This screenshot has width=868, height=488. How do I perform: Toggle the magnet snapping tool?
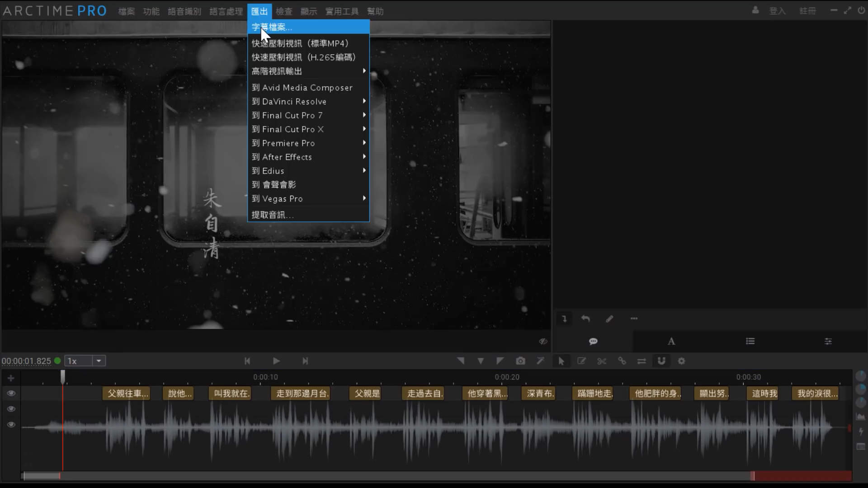tap(661, 361)
